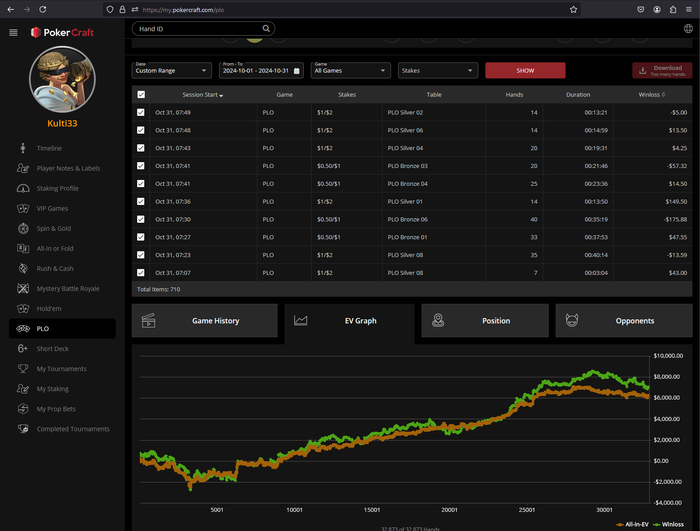
Task: Select the Short Deck 6+ icon
Action: pyautogui.click(x=23, y=348)
